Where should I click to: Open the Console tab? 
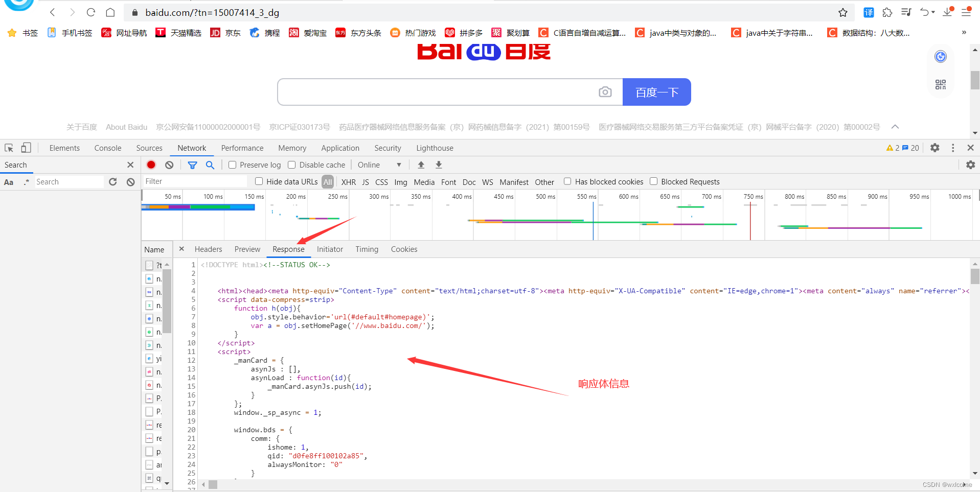click(108, 148)
